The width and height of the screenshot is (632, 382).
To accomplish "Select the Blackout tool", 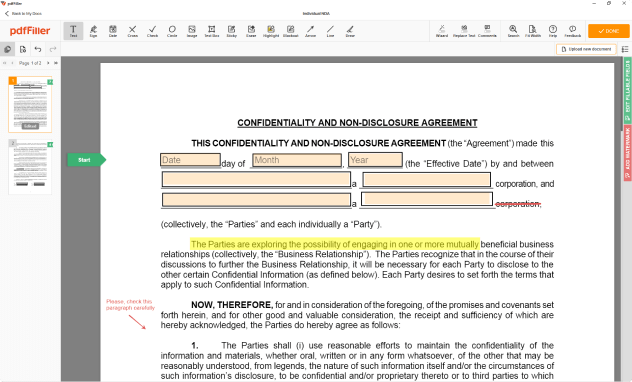I will click(x=291, y=31).
